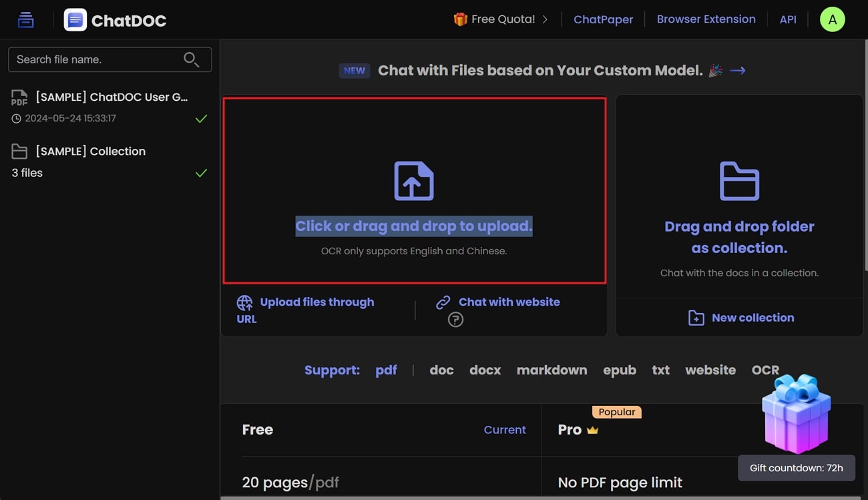The width and height of the screenshot is (868, 500).
Task: Open the question mark help icon
Action: (455, 320)
